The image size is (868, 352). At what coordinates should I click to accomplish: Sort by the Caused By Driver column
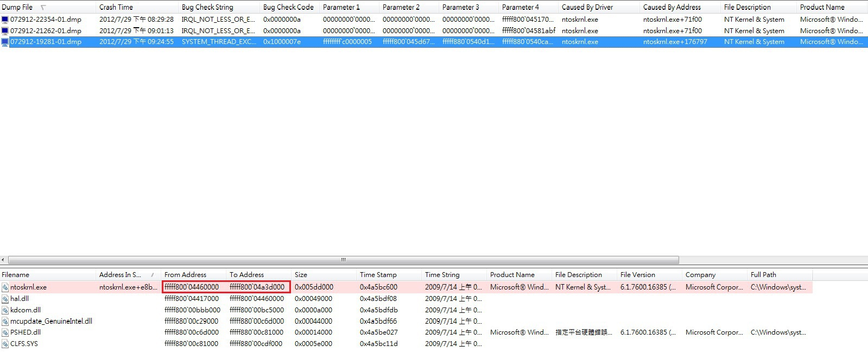coord(599,7)
